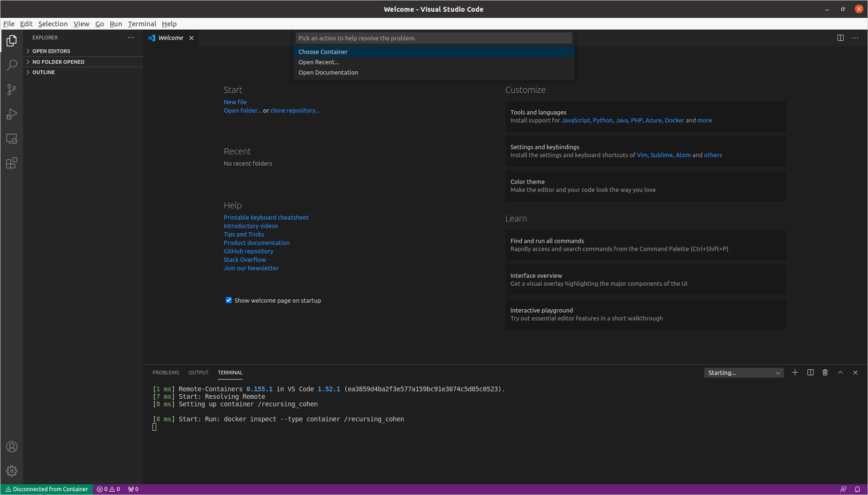
Task: Open the Color theme card
Action: click(x=646, y=186)
